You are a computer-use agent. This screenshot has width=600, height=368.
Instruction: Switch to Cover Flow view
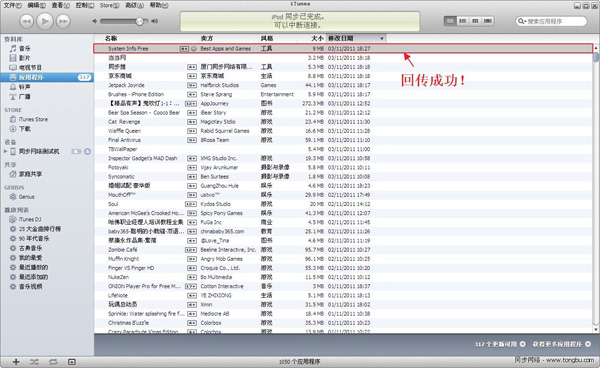(488, 21)
